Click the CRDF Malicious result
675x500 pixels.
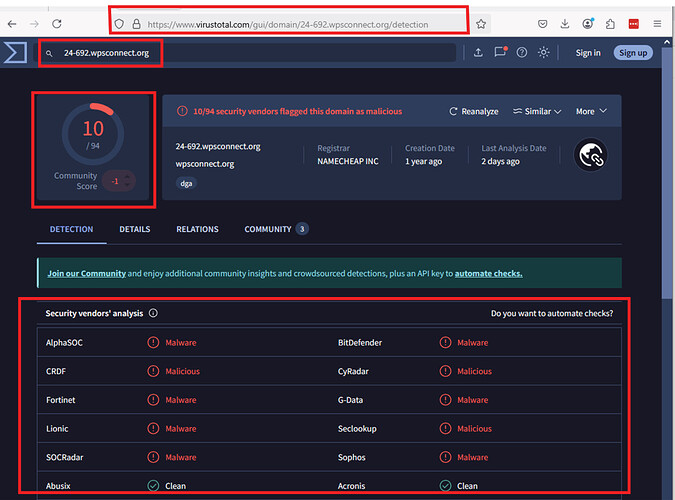click(183, 371)
